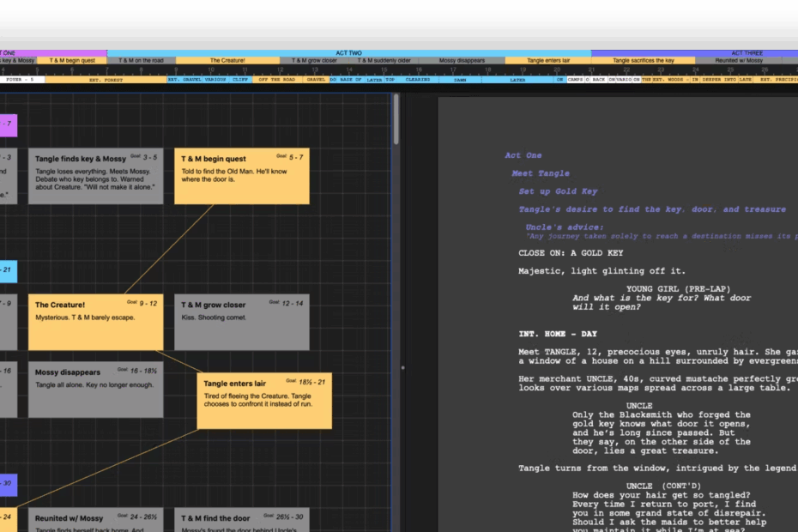Click the 'EXT. FOREST' scene strip
Viewport: 798px width, 532px height.
click(106, 80)
